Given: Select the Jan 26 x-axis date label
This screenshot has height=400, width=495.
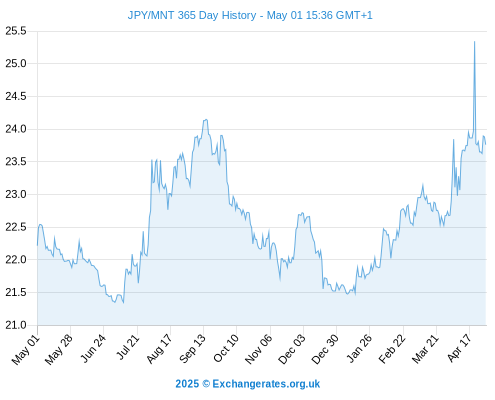Looking at the screenshot, I should pyautogui.click(x=359, y=349).
